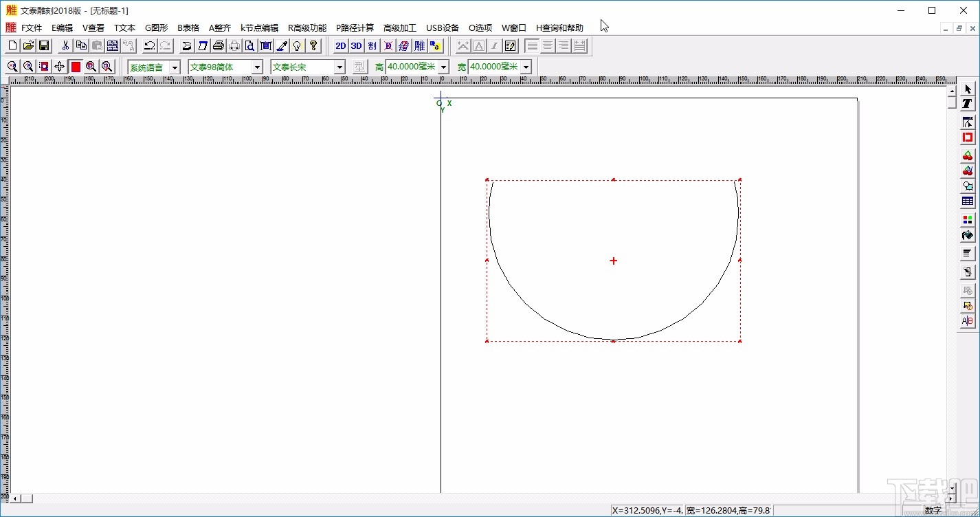Open the P路径计算 menu
Screen dimensions: 980x517
(x=355, y=28)
